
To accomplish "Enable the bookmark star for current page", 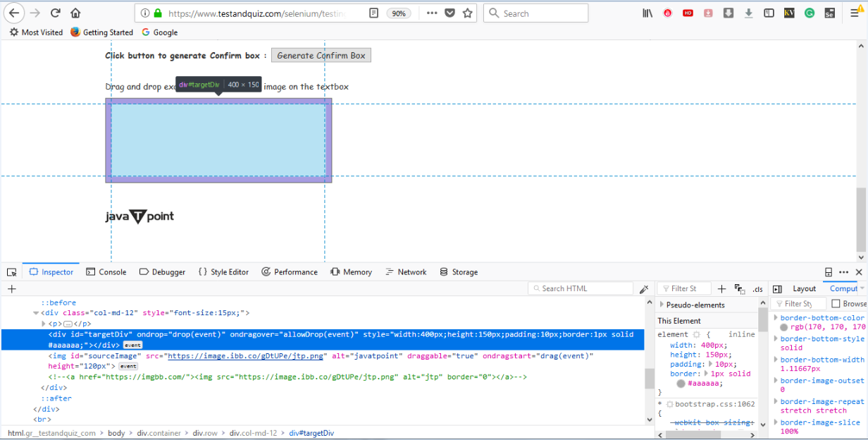I will (467, 12).
